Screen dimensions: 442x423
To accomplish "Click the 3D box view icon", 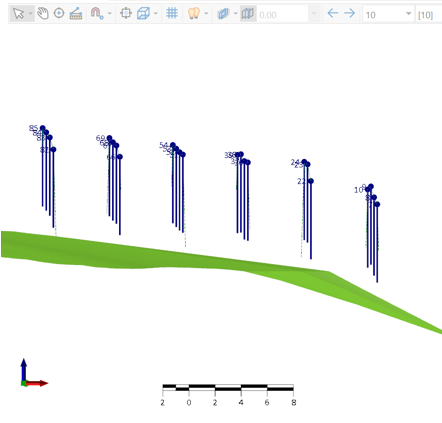I will (x=143, y=14).
